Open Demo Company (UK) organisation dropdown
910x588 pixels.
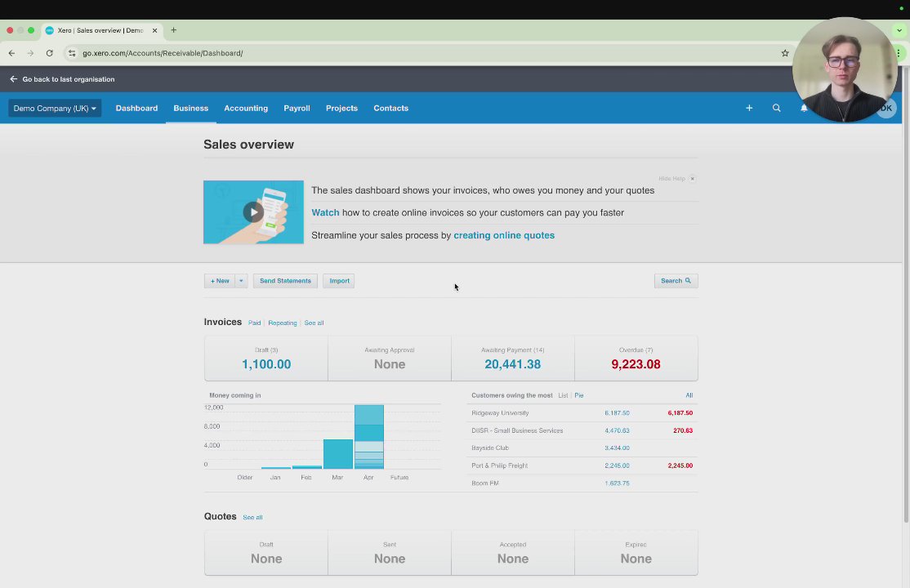[x=55, y=108]
